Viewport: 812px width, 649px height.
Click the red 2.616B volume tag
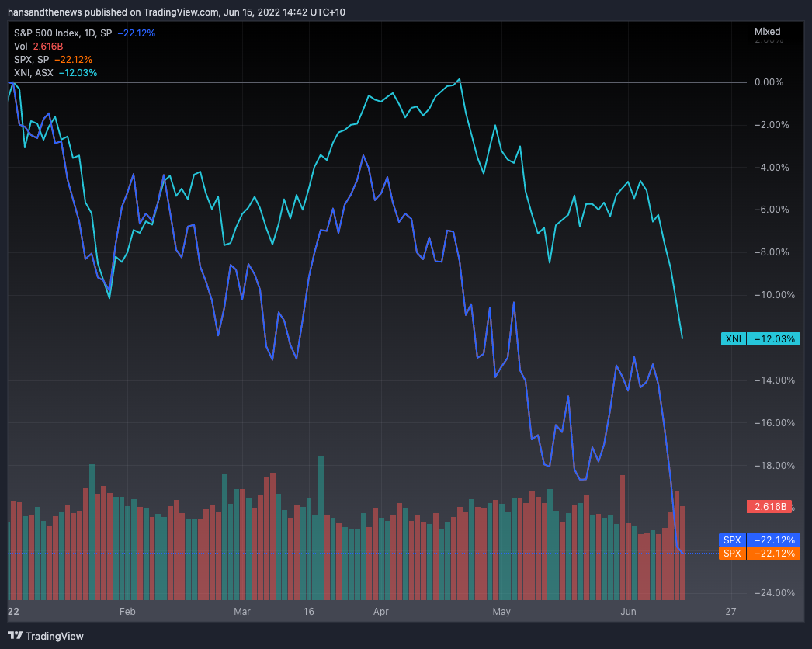pyautogui.click(x=769, y=507)
